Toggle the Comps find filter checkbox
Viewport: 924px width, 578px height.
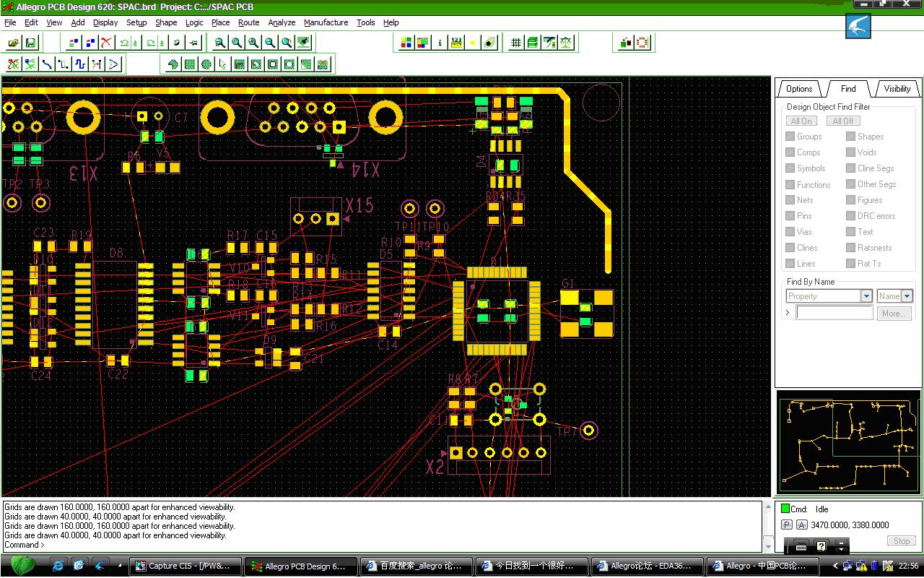[x=790, y=152]
